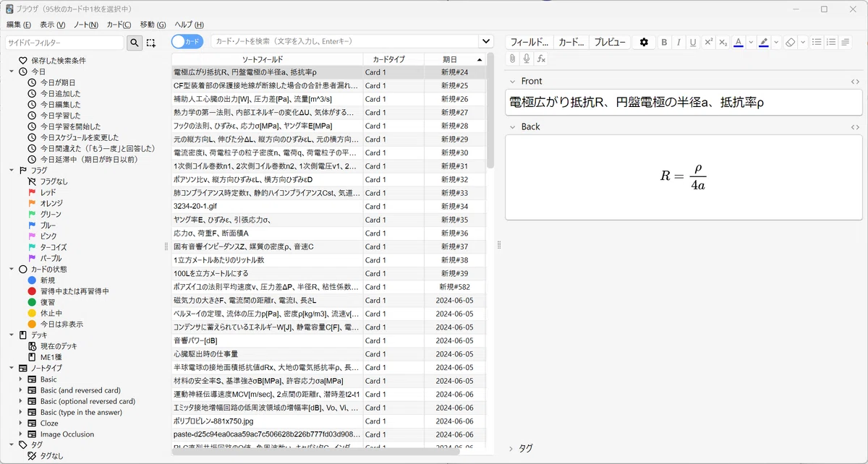Open text alignment options icon
The width and height of the screenshot is (868, 464).
846,42
